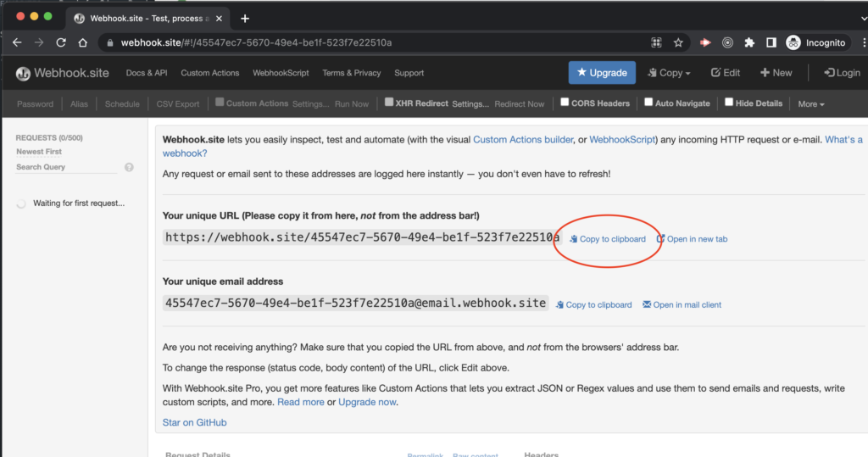Image resolution: width=868 pixels, height=457 pixels.
Task: Copy unique email address to clipboard
Action: pyautogui.click(x=594, y=304)
